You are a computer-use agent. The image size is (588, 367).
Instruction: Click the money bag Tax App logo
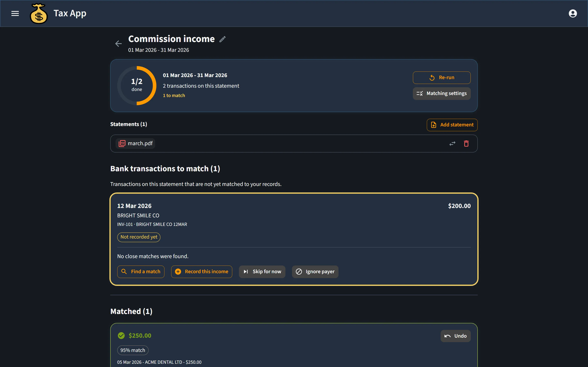39,14
